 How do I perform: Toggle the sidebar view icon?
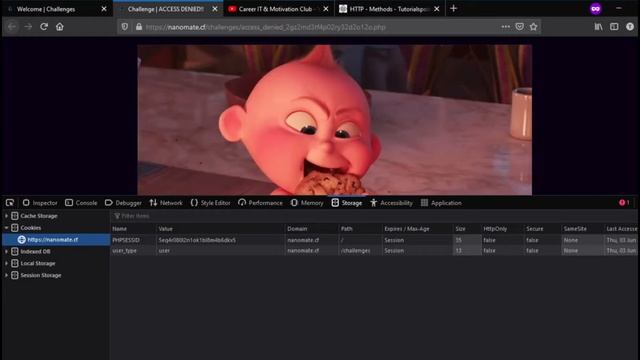[614, 27]
